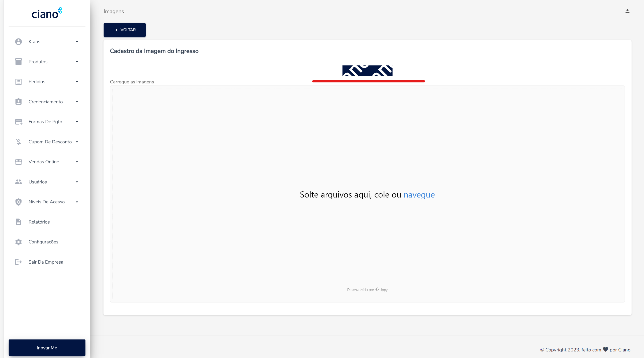The height and width of the screenshot is (358, 644).
Task: Expand the Usuários dropdown arrow
Action: (x=77, y=182)
